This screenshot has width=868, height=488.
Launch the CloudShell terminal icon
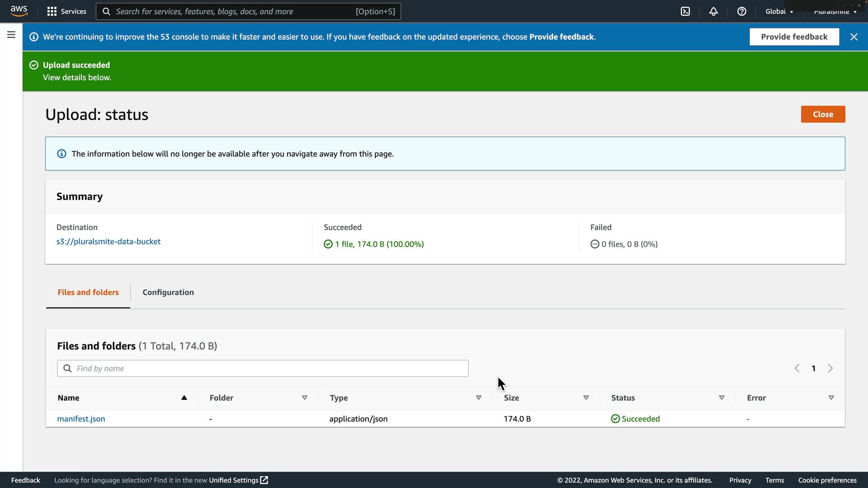[x=685, y=11]
